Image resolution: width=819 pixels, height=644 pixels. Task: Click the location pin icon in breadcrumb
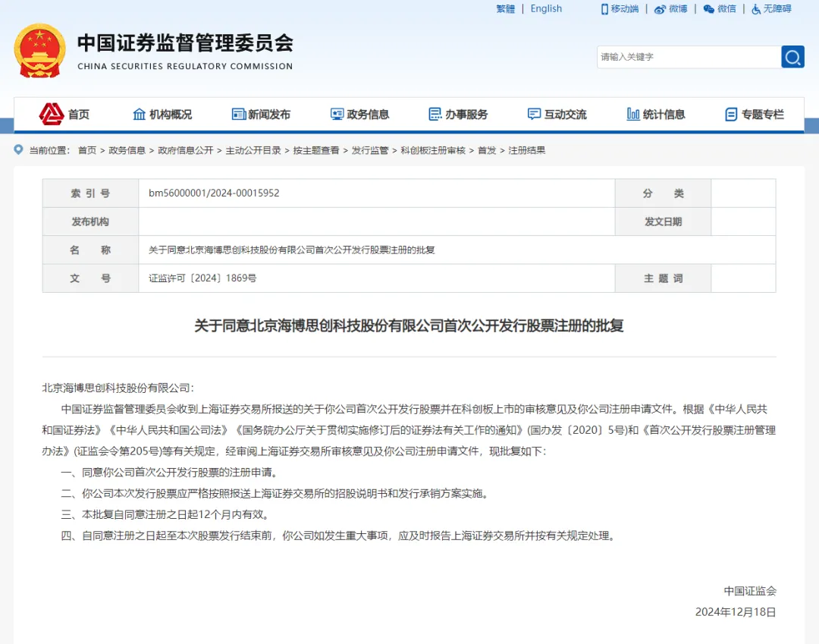[18, 150]
